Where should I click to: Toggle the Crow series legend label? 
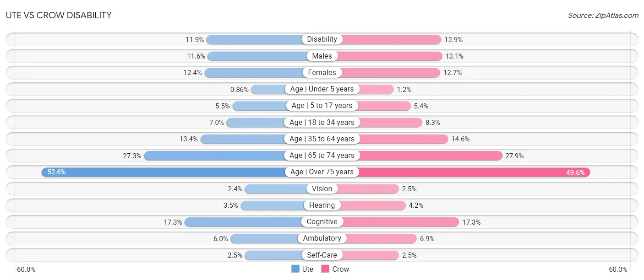click(x=341, y=269)
